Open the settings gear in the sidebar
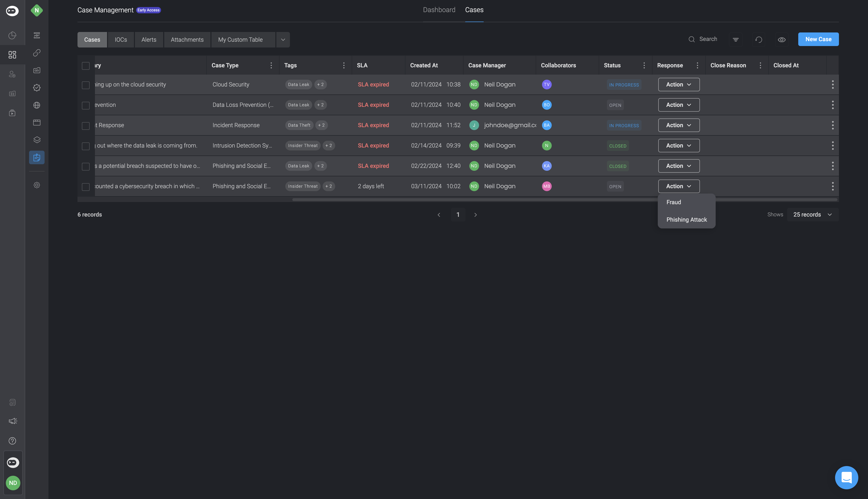868x499 pixels. 37,185
